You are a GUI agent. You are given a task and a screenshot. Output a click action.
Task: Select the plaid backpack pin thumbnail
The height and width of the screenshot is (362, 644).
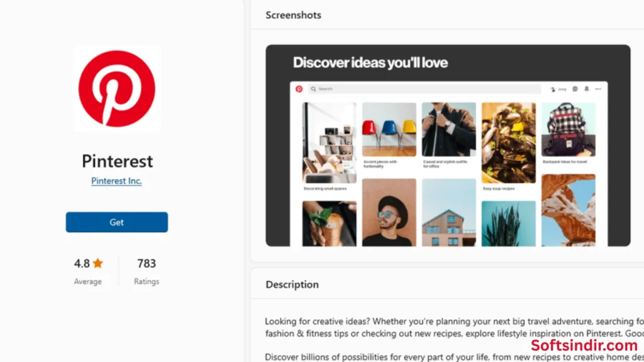pyautogui.click(x=569, y=129)
